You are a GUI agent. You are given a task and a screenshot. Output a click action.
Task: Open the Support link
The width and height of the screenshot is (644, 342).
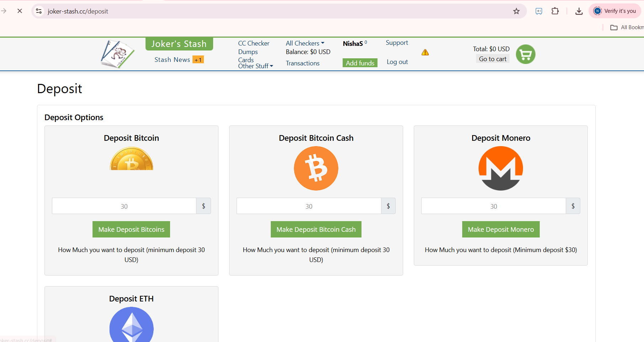tap(397, 43)
